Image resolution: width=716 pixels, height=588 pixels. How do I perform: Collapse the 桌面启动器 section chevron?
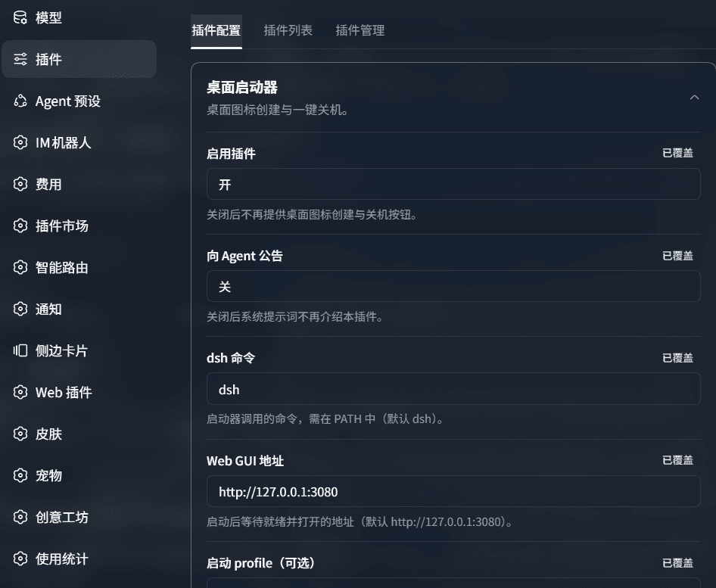click(x=694, y=97)
